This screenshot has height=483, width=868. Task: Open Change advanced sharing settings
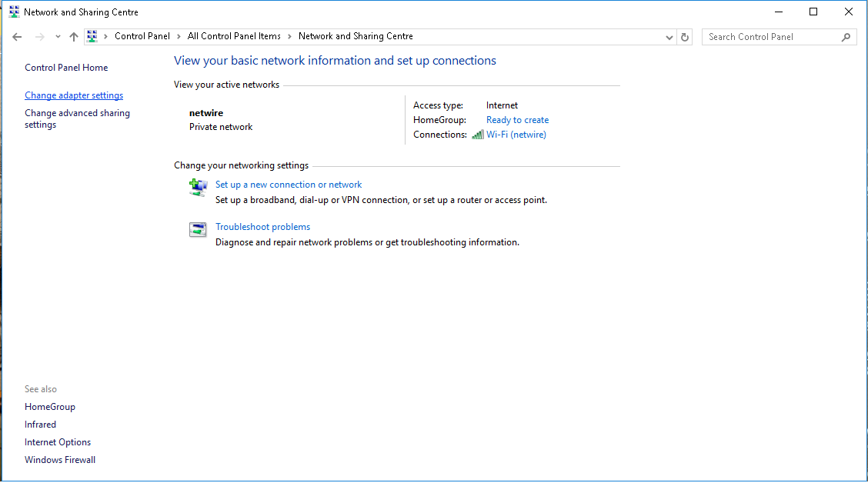tap(78, 118)
